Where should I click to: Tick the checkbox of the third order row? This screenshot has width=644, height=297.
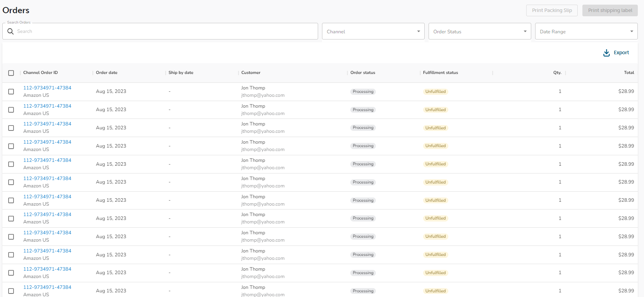point(11,128)
